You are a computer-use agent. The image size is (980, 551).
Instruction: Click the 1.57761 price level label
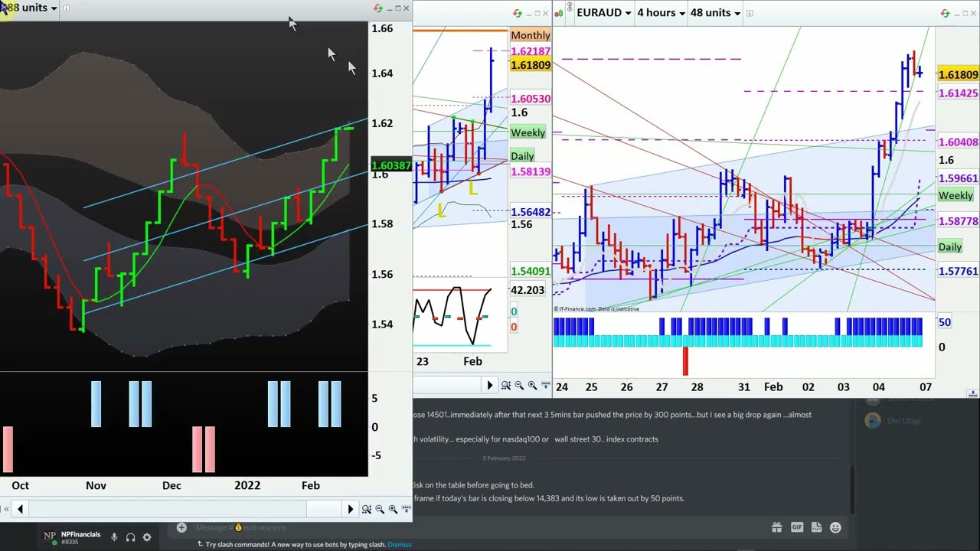click(x=958, y=271)
